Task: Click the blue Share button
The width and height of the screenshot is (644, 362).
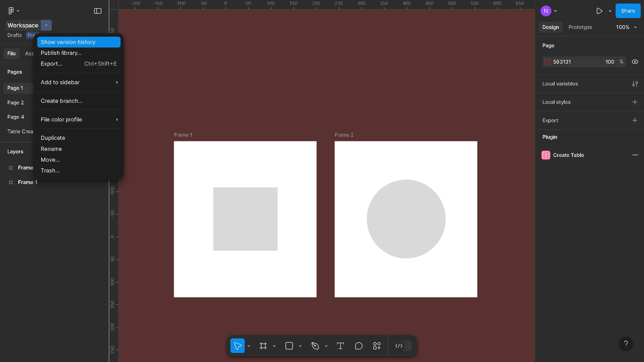Action: [x=628, y=11]
